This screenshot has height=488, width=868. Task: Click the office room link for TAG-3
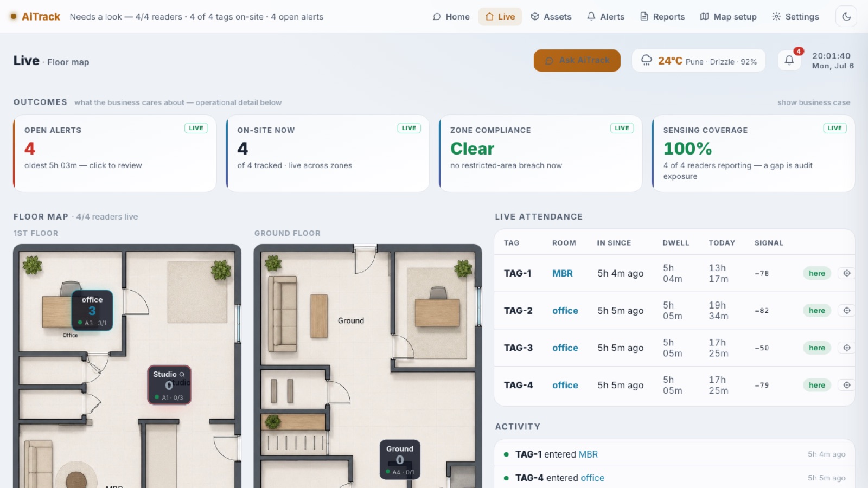pos(565,348)
